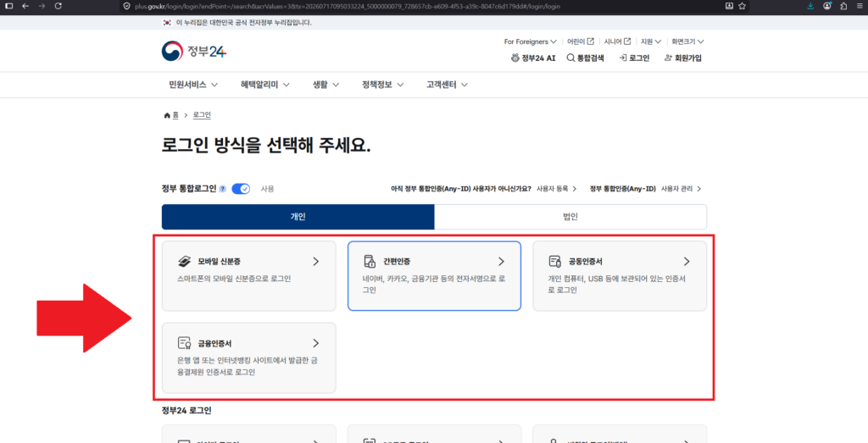Open the 공동인증서 chevron arrow
This screenshot has width=868, height=443.
pos(687,262)
